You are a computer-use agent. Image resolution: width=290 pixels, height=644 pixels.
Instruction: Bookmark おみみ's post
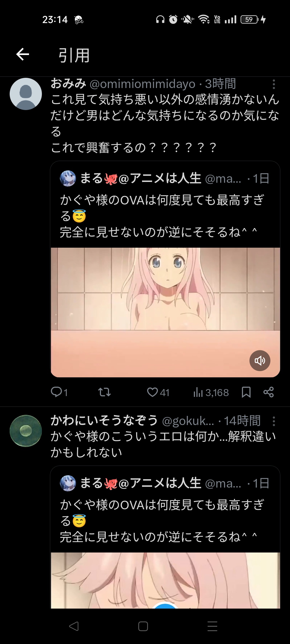[246, 392]
